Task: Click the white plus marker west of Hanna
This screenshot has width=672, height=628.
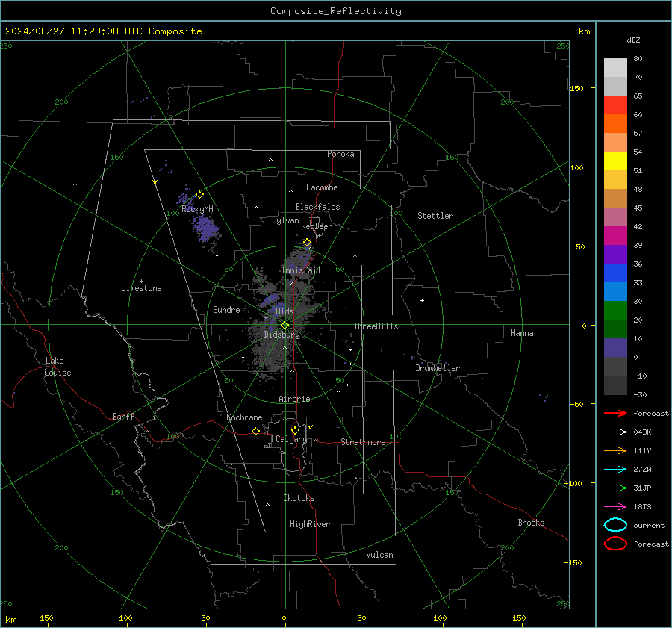Action: (x=422, y=300)
